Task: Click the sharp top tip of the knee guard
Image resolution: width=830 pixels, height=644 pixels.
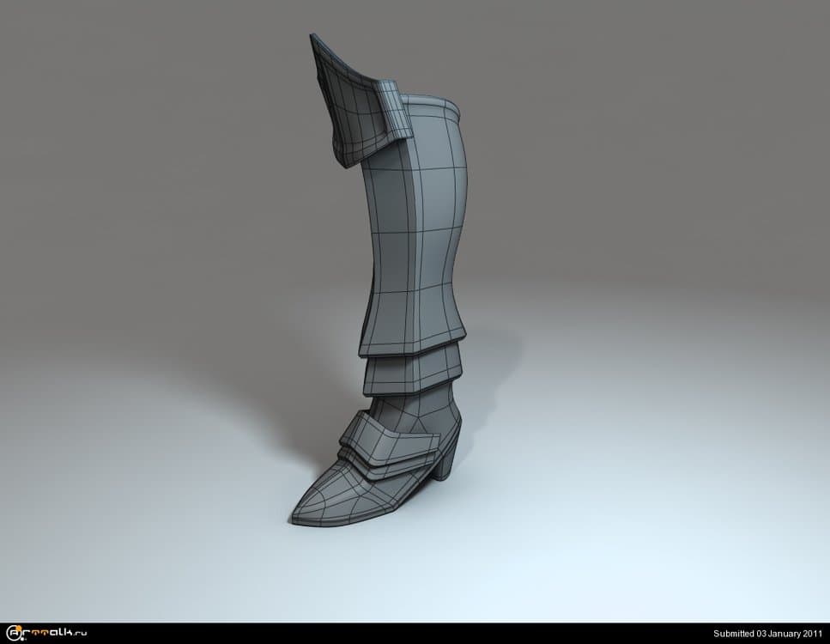Action: click(x=314, y=39)
